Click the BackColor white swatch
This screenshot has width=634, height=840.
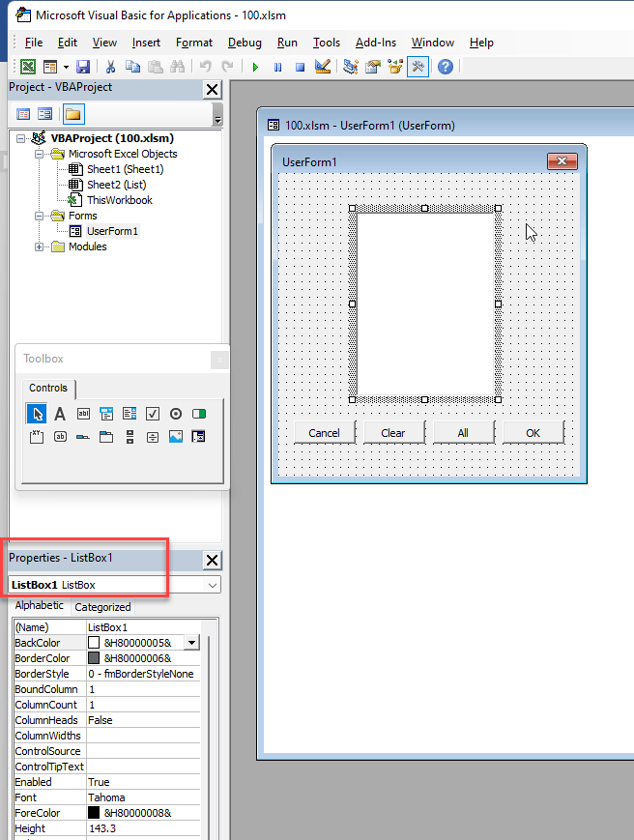pos(94,642)
